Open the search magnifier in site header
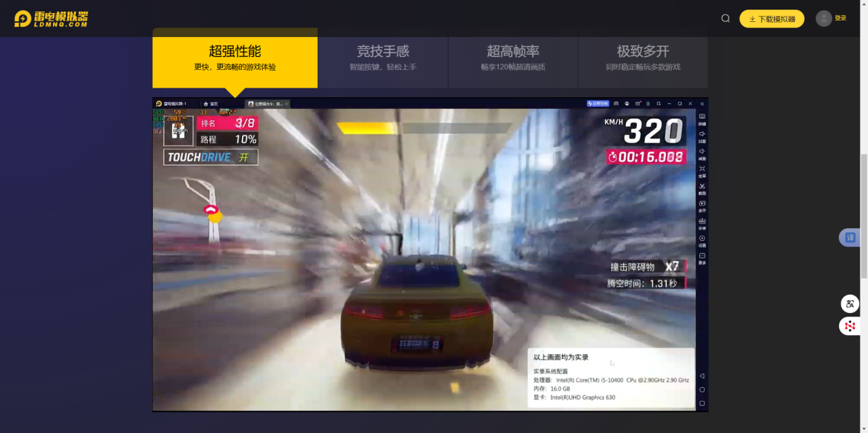 [725, 18]
